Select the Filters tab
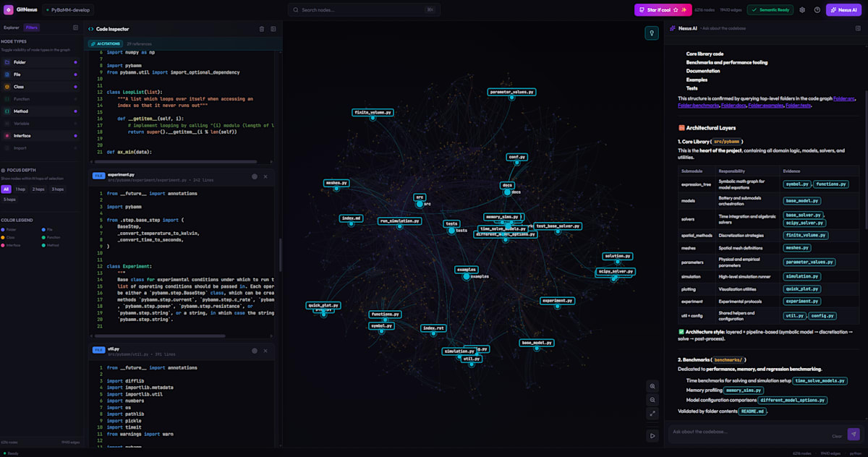The height and width of the screenshot is (457, 868). coord(31,27)
